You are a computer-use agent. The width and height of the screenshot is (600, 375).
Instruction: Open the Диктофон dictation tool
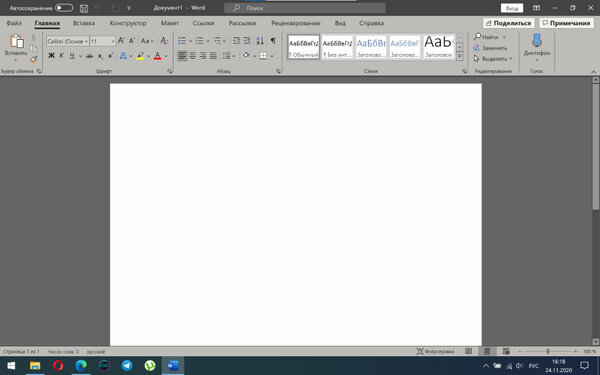[536, 48]
